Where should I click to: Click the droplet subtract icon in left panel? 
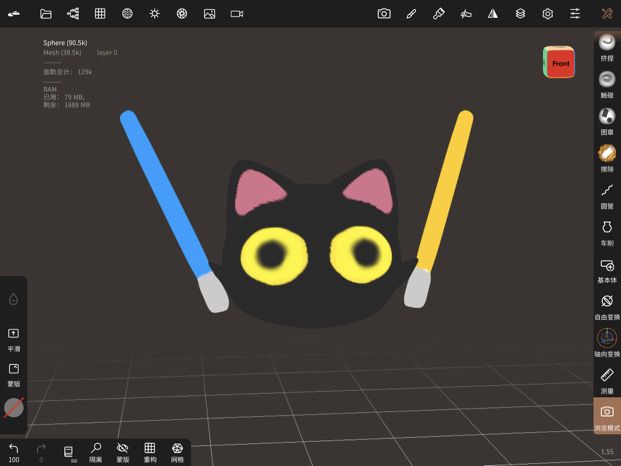(x=13, y=299)
